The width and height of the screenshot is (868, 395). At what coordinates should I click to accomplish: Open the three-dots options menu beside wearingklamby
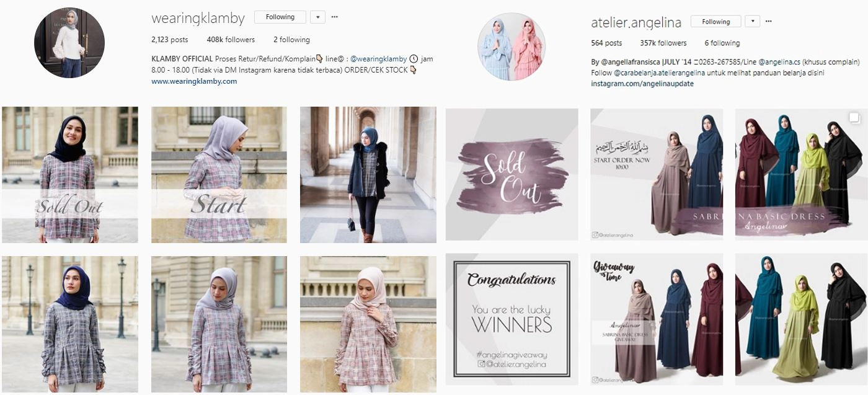click(x=335, y=17)
